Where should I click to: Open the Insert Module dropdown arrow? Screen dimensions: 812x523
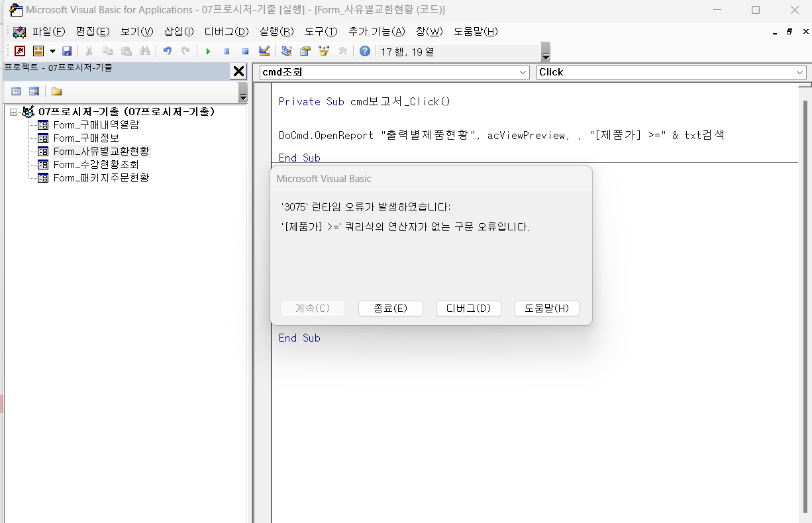(x=52, y=51)
